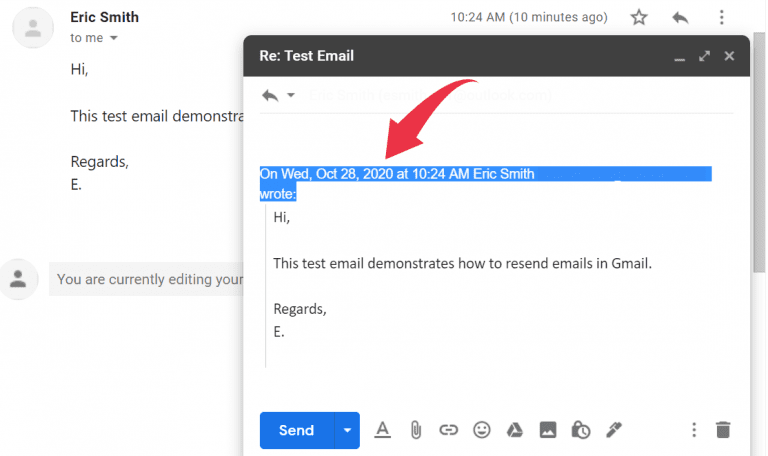The height and width of the screenshot is (456, 768).
Task: Open the email's three-dot more menu
Action: tap(722, 17)
